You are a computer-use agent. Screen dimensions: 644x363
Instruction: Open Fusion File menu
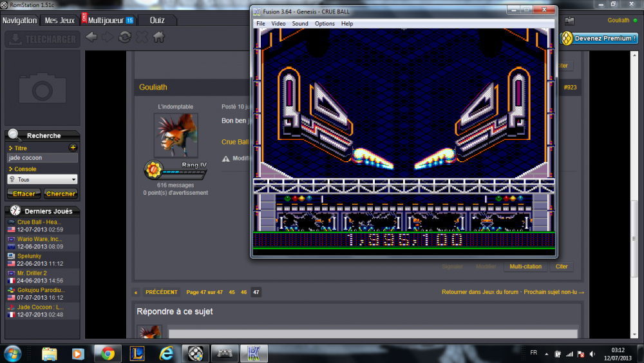tap(261, 23)
